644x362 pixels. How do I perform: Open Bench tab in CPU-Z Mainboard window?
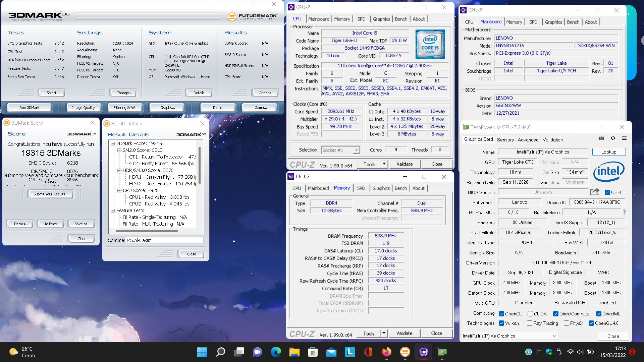(x=573, y=22)
